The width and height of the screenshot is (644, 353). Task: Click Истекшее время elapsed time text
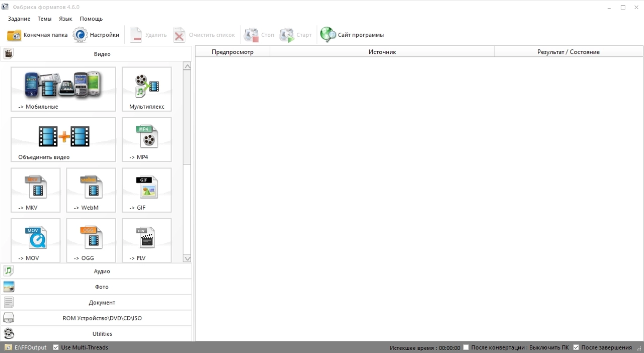(x=425, y=347)
